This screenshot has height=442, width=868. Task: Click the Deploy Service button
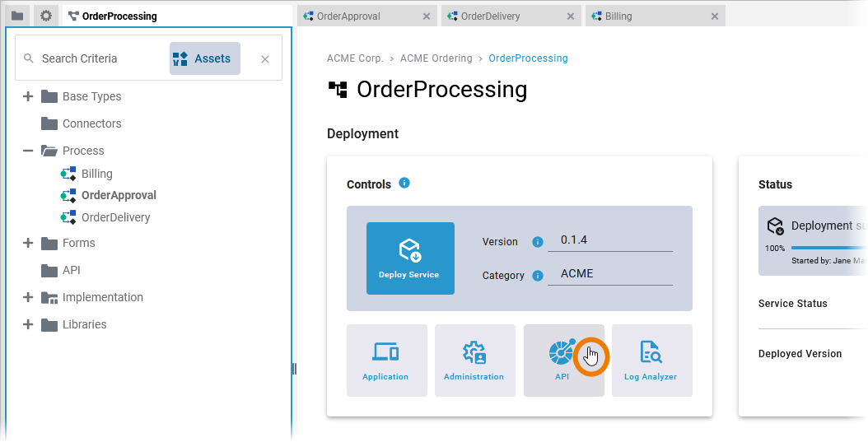[x=409, y=258]
